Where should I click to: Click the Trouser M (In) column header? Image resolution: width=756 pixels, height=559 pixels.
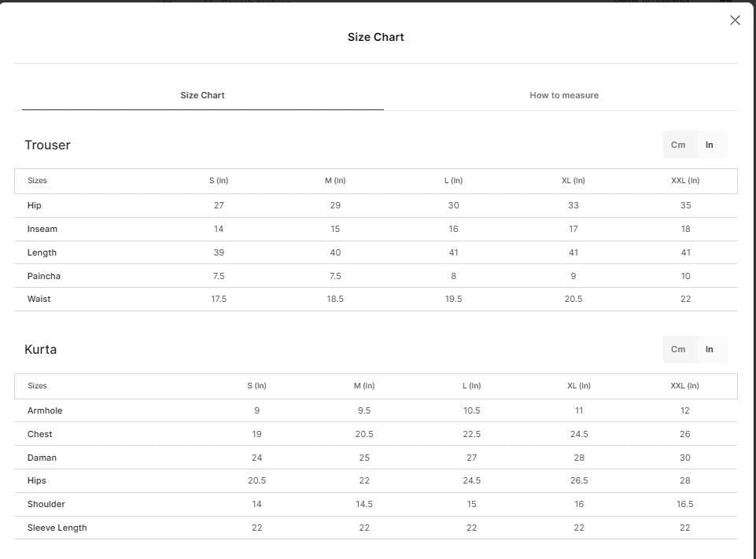335,180
